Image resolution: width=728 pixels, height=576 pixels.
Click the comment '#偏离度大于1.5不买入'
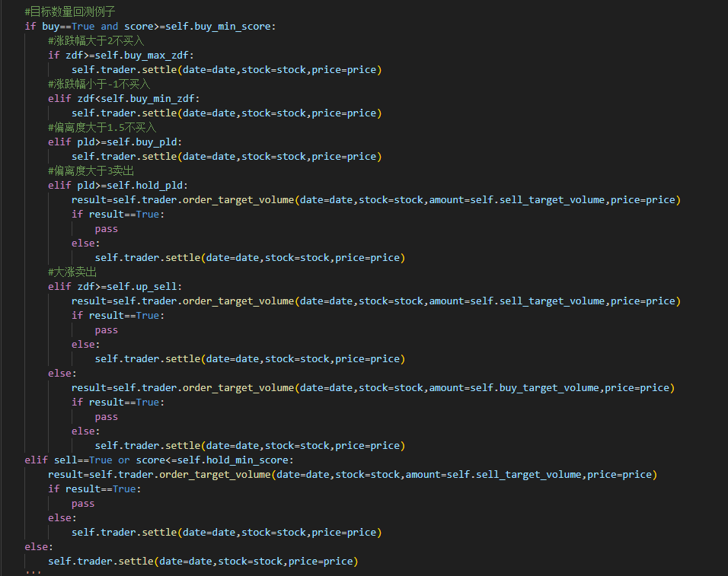pos(102,128)
